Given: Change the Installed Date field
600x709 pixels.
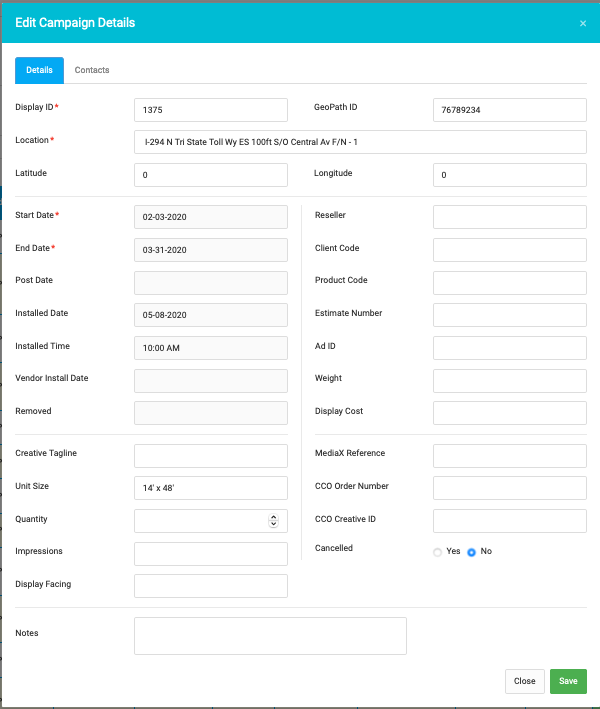Looking at the screenshot, I should (x=211, y=315).
